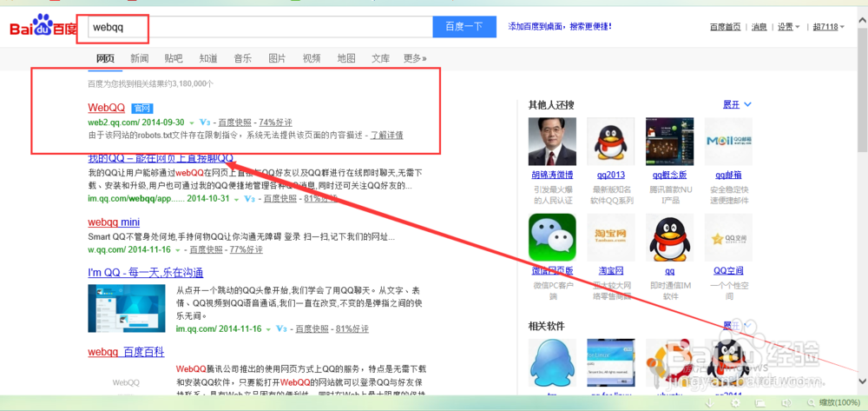Switch to the 音乐 tab
Viewport: 868px width, 411px height.
point(242,58)
